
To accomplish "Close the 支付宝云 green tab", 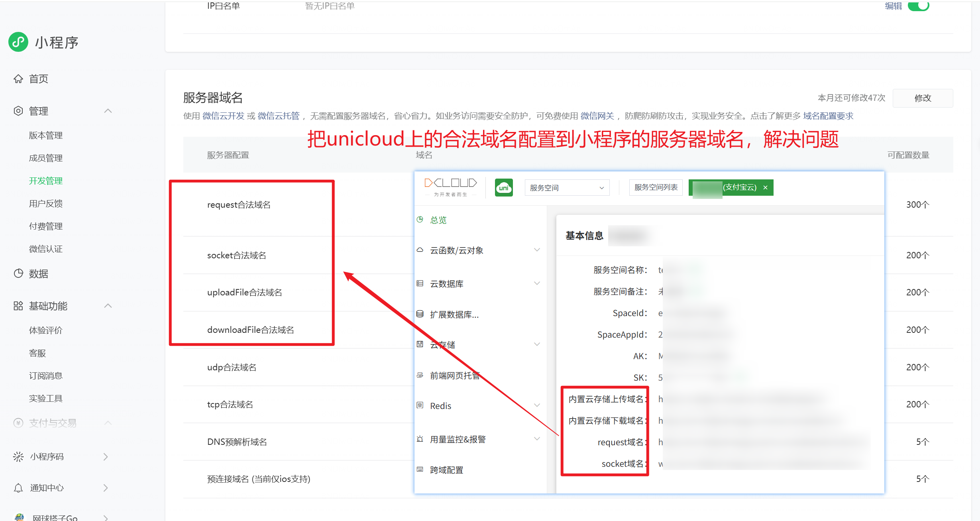I will (x=765, y=187).
